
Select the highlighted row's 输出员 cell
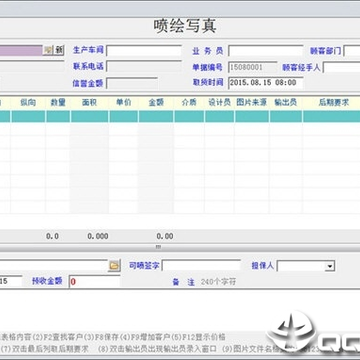(286, 117)
